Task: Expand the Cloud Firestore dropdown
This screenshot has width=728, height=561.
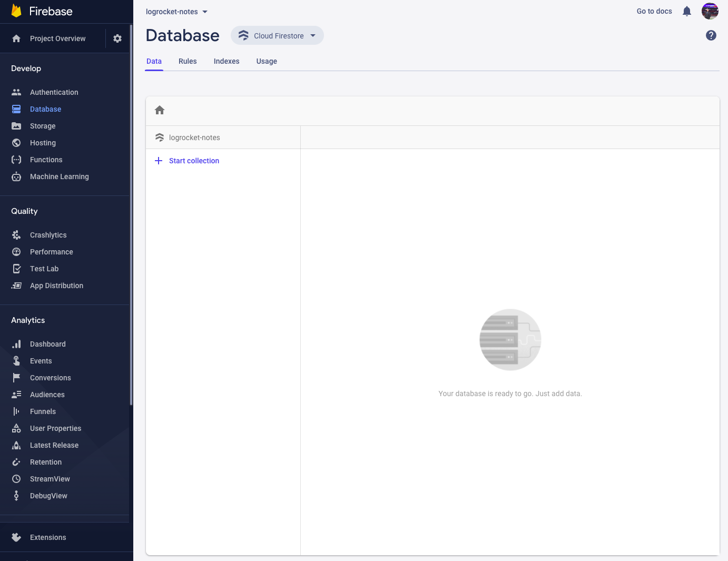Action: tap(277, 35)
